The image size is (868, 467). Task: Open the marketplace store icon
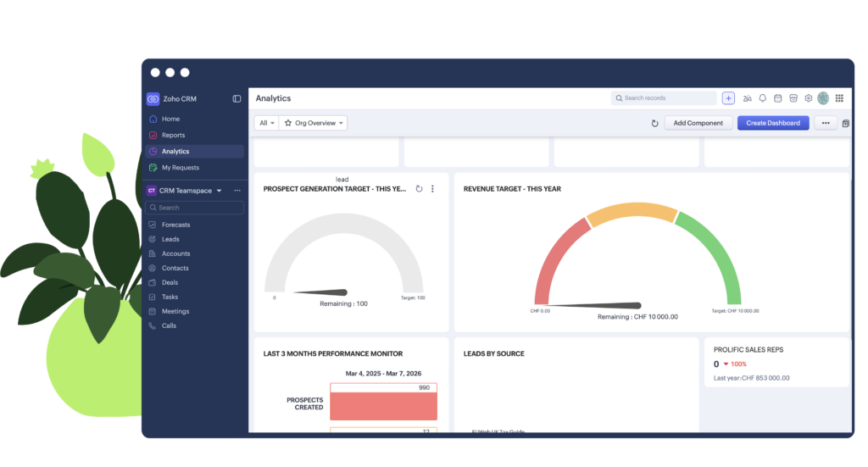793,98
